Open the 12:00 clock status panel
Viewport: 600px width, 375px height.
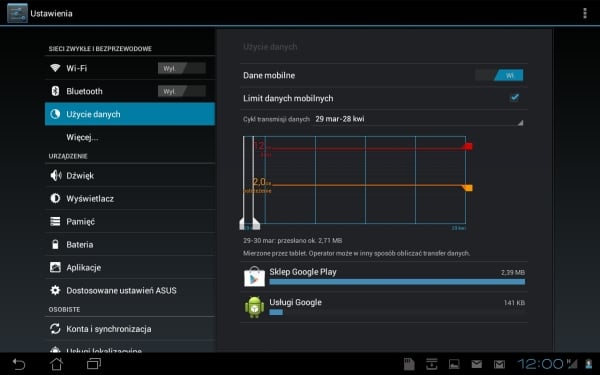(x=540, y=364)
